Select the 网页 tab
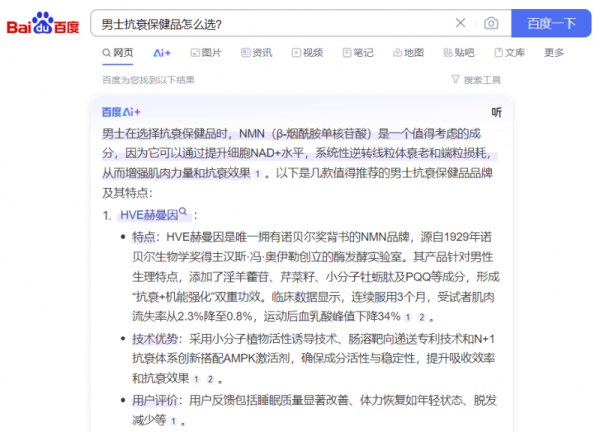Image resolution: width=600 pixels, height=432 pixels. [118, 52]
